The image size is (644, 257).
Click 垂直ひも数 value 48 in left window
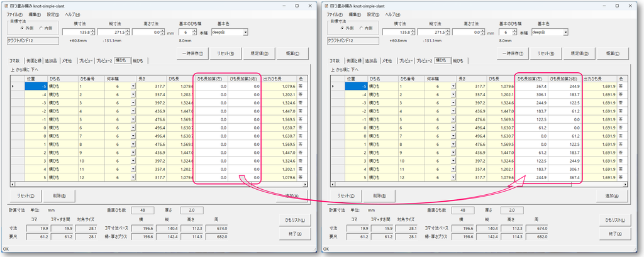coord(142,211)
